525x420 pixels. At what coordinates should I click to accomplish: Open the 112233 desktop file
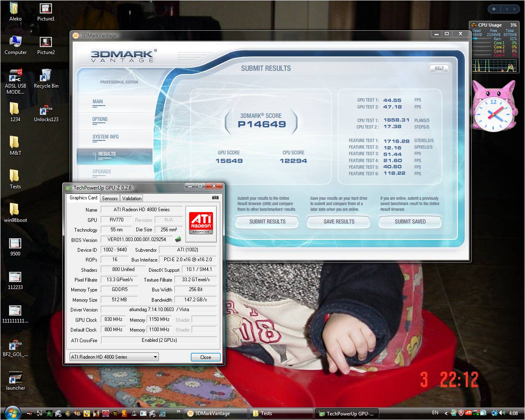tap(15, 280)
